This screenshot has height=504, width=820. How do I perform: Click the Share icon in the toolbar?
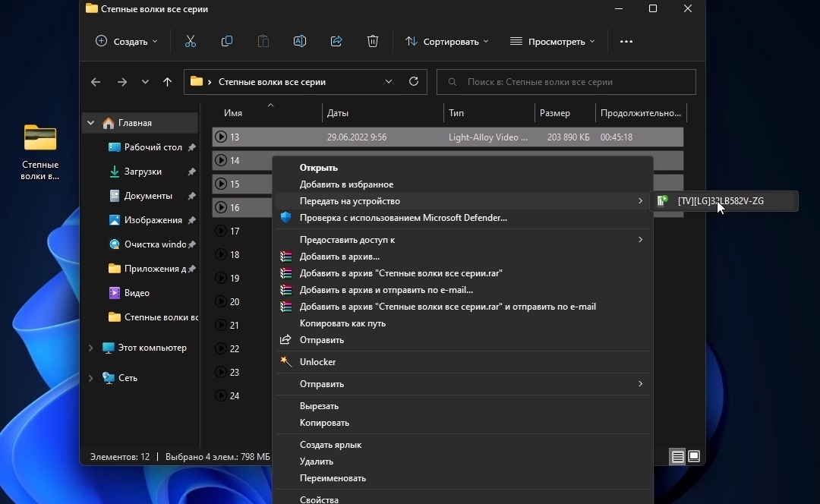(336, 41)
